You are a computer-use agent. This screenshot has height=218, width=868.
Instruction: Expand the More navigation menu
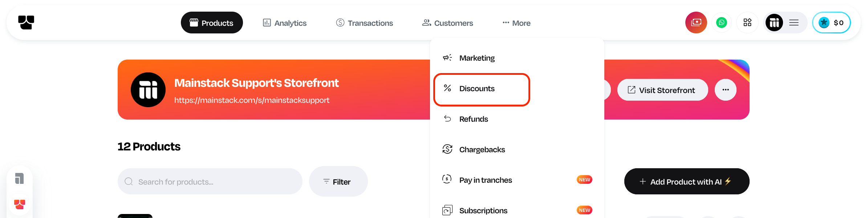pos(516,23)
